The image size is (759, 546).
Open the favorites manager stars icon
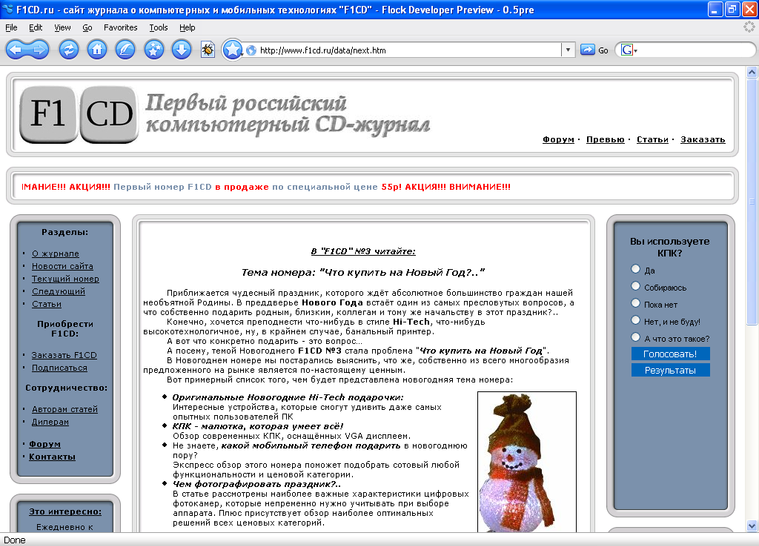[x=153, y=49]
